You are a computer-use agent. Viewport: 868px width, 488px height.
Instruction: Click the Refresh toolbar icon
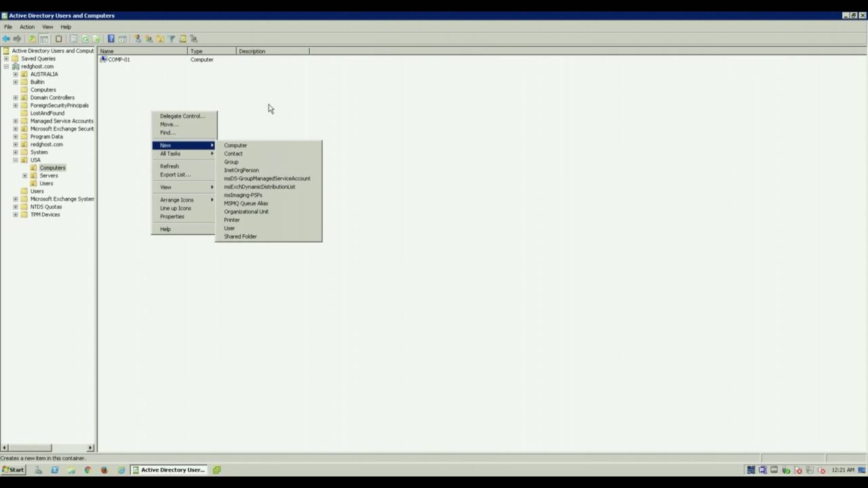(85, 39)
